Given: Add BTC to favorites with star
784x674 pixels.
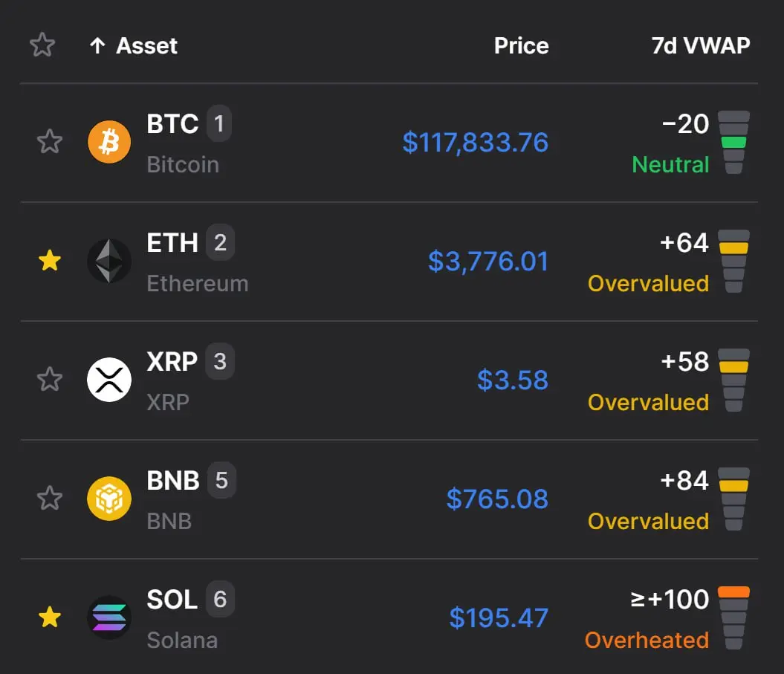Looking at the screenshot, I should click(50, 141).
